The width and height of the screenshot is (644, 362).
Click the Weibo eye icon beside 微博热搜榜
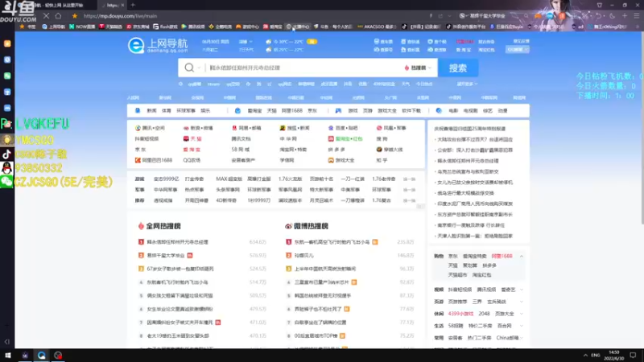pyautogui.click(x=288, y=226)
